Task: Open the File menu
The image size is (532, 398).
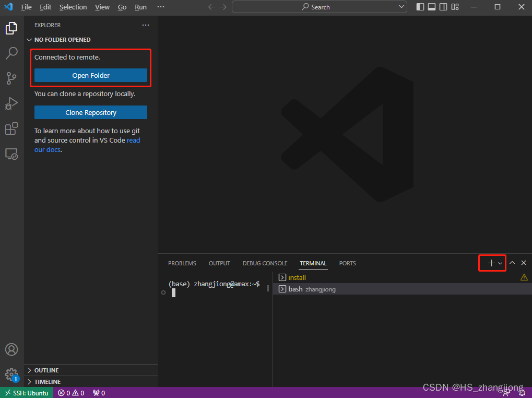Action: click(26, 7)
